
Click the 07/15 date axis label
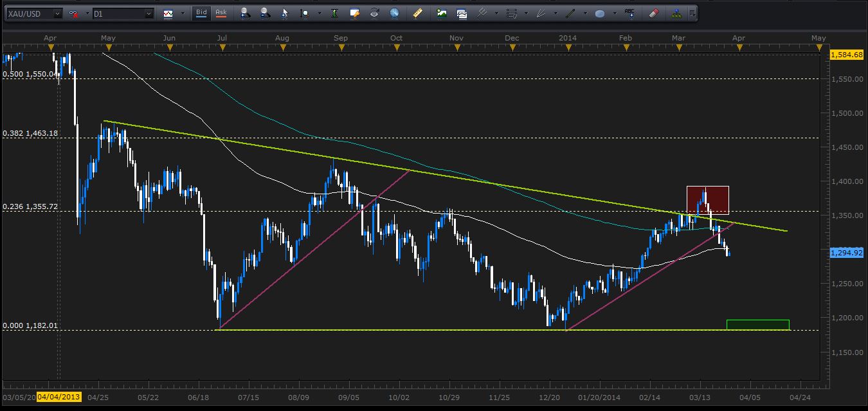click(x=248, y=397)
